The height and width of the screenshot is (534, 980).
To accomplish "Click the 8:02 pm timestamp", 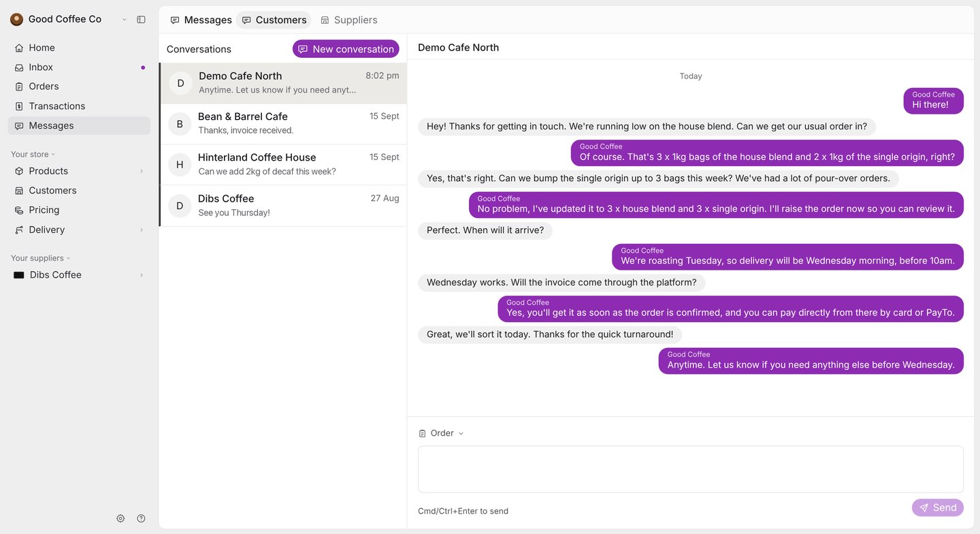I will coord(382,76).
